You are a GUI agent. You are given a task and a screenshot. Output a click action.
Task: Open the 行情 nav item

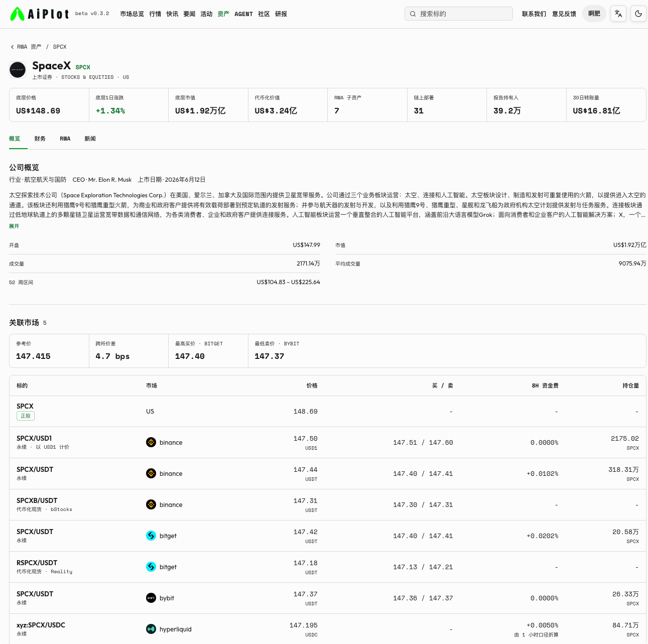click(155, 14)
